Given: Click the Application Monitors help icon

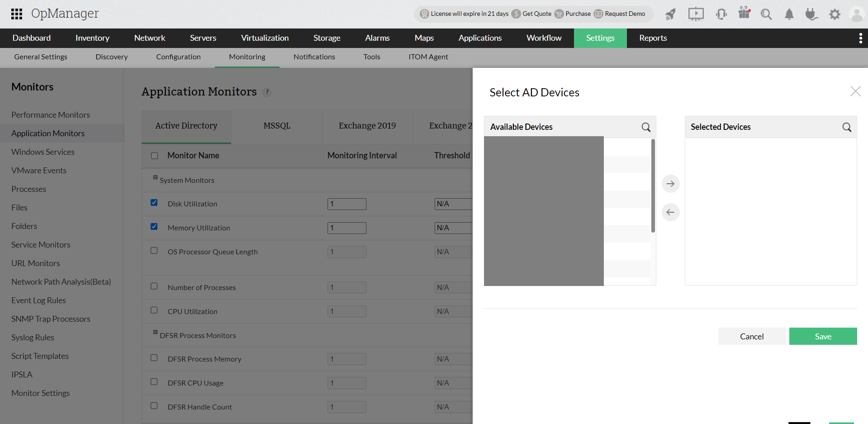Looking at the screenshot, I should point(267,92).
